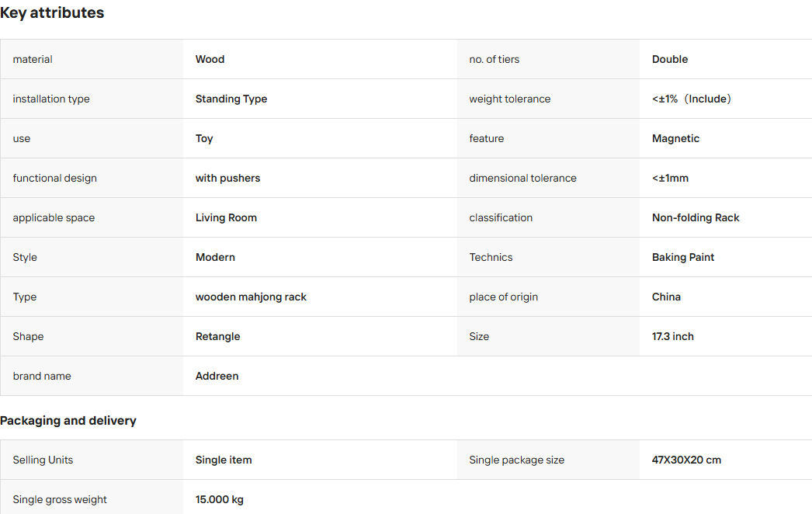Click the 'Baking Paint' technics value
The height and width of the screenshot is (514, 812).
click(682, 258)
